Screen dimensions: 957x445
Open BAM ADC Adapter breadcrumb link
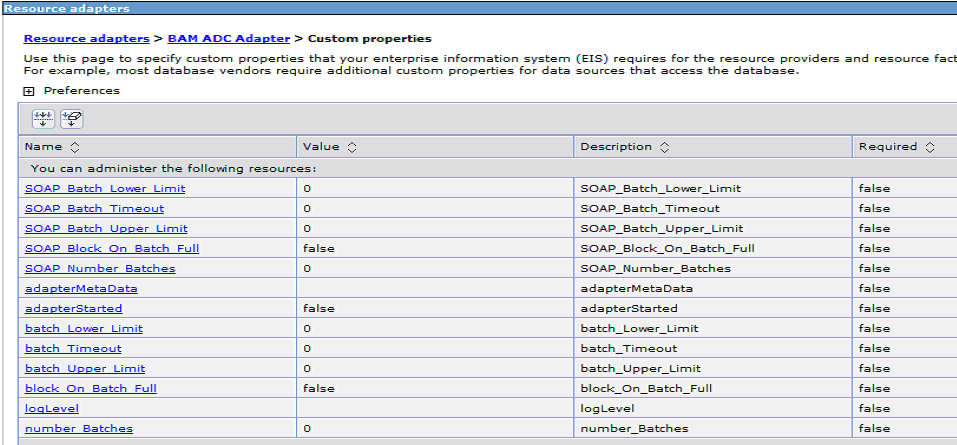229,38
